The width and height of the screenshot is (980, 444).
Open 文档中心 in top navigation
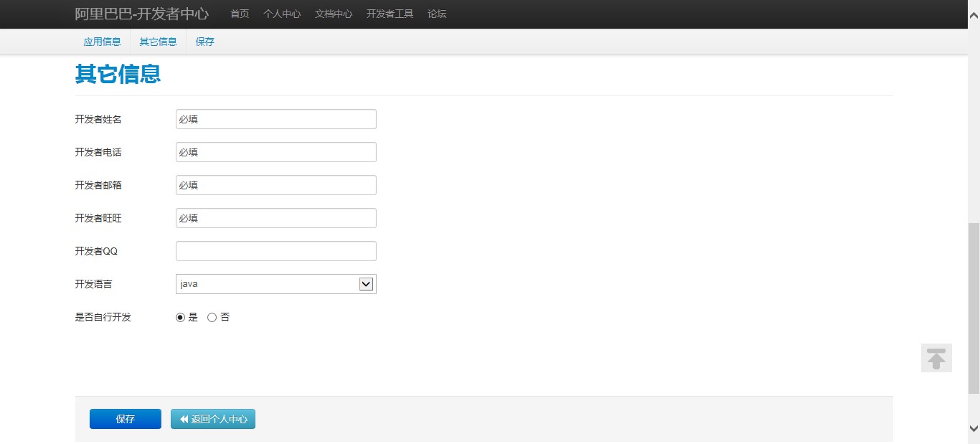pyautogui.click(x=334, y=14)
